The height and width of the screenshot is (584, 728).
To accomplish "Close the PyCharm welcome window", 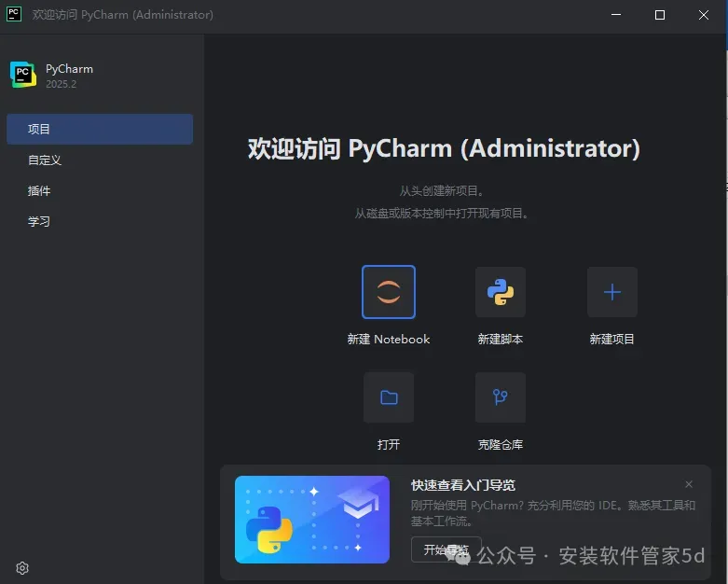I will [x=704, y=15].
